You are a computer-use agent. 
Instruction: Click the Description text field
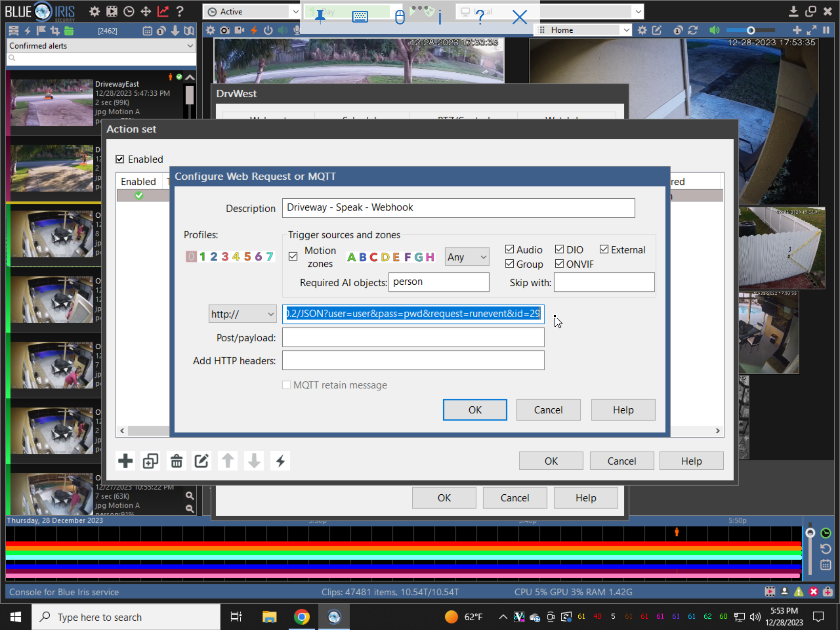tap(458, 208)
